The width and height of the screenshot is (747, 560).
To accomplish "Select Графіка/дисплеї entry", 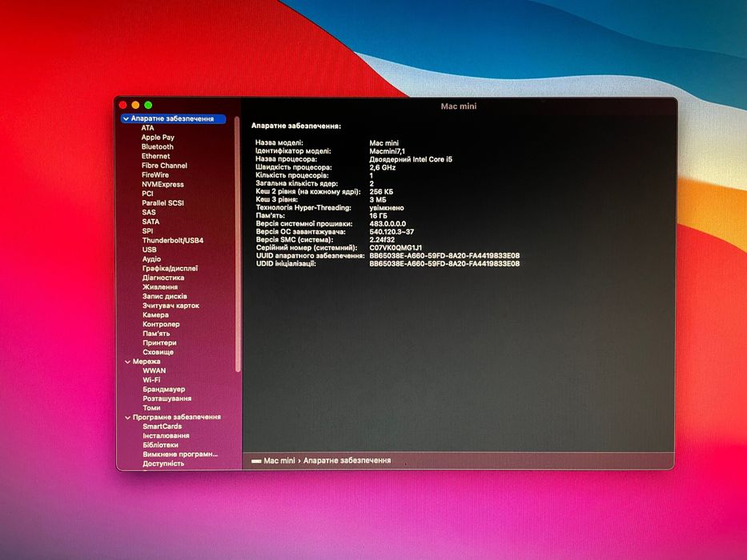I will [170, 268].
